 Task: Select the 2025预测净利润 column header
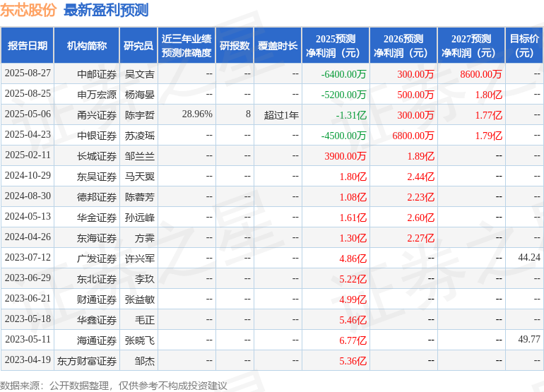coord(336,45)
